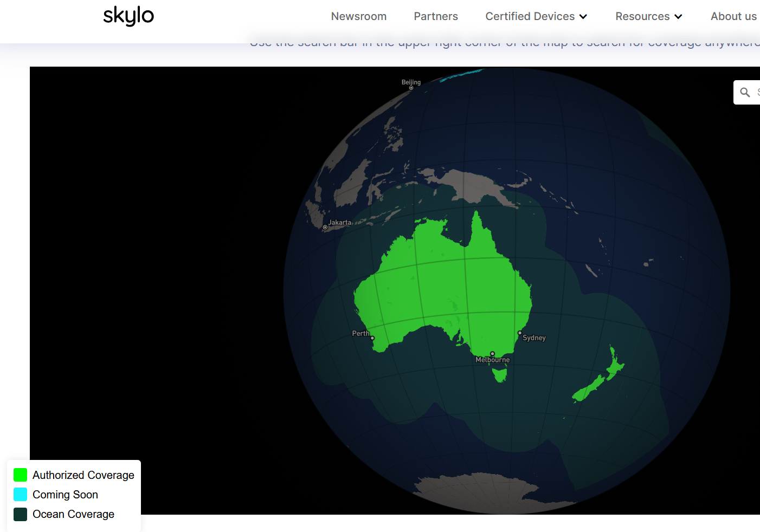The width and height of the screenshot is (760, 532).
Task: Click the map search magnifier icon
Action: (x=745, y=93)
